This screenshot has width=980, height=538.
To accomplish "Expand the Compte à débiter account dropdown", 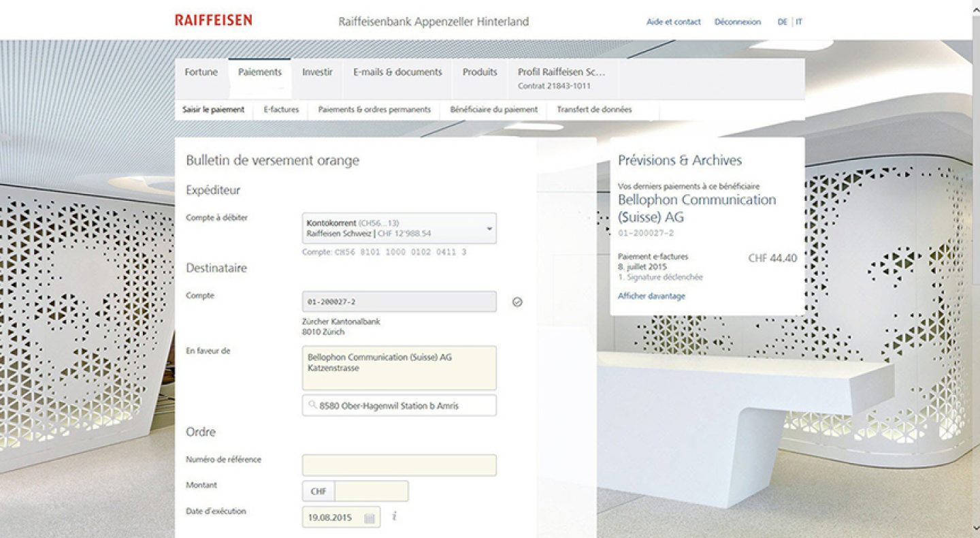I will (489, 229).
